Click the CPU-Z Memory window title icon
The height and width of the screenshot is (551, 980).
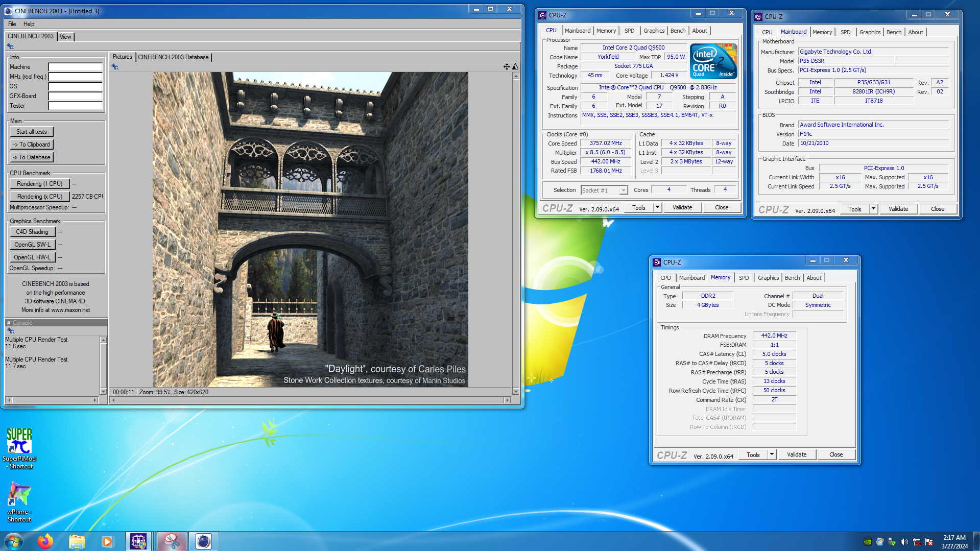(657, 262)
